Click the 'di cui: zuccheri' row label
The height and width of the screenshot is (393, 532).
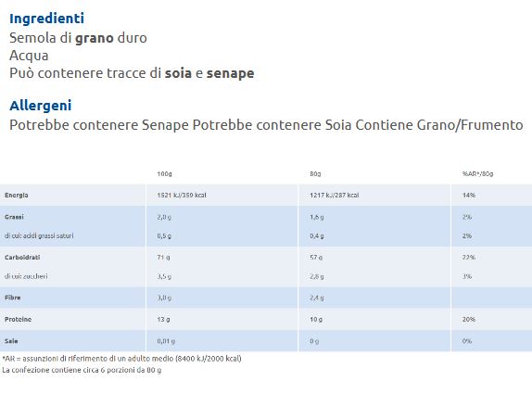pos(26,276)
